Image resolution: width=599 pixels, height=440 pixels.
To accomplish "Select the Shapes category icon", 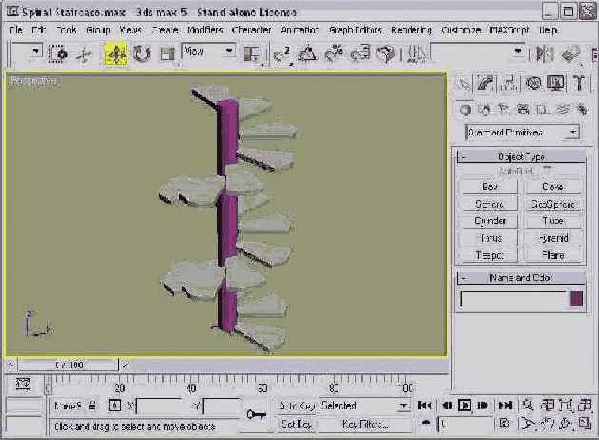I will tap(485, 110).
